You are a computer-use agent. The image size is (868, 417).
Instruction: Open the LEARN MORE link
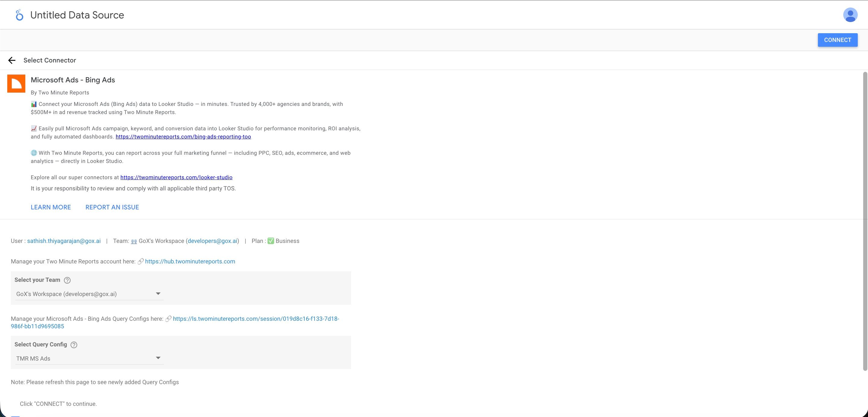pos(51,207)
